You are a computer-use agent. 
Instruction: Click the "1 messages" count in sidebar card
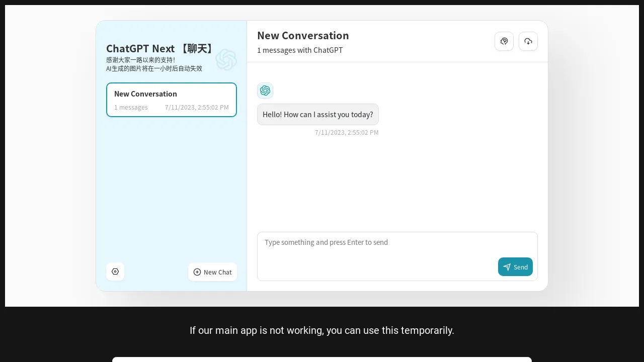click(131, 108)
